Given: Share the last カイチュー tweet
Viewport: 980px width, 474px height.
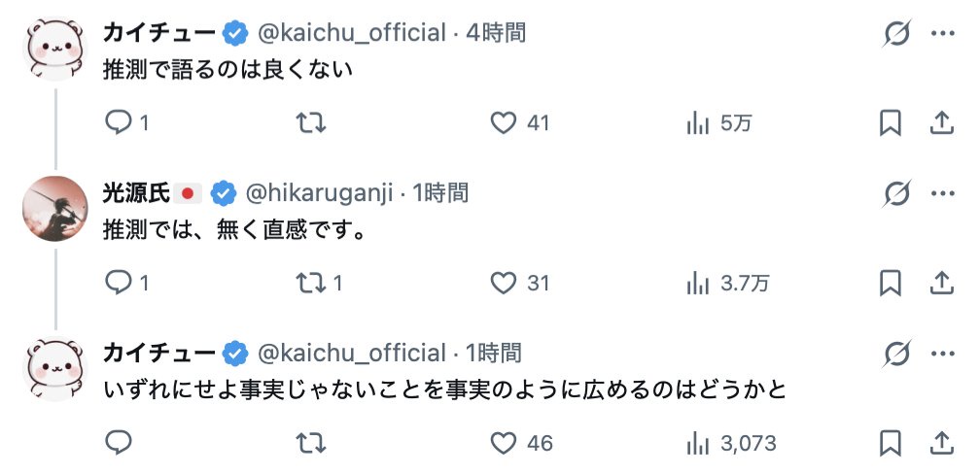Looking at the screenshot, I should pos(941,443).
